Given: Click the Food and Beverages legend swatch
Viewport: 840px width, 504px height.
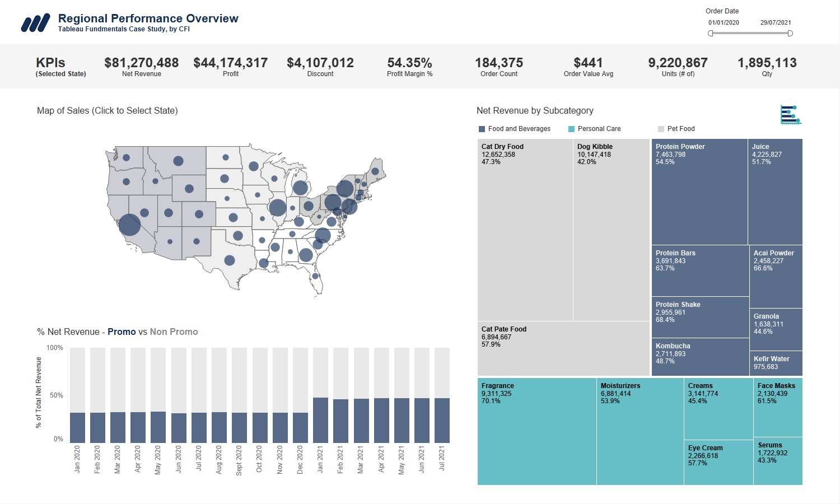Looking at the screenshot, I should 482,129.
